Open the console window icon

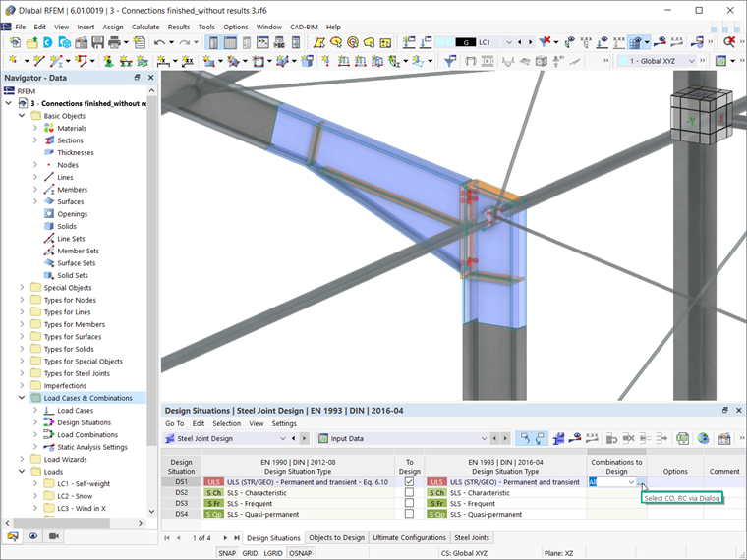tap(263, 43)
